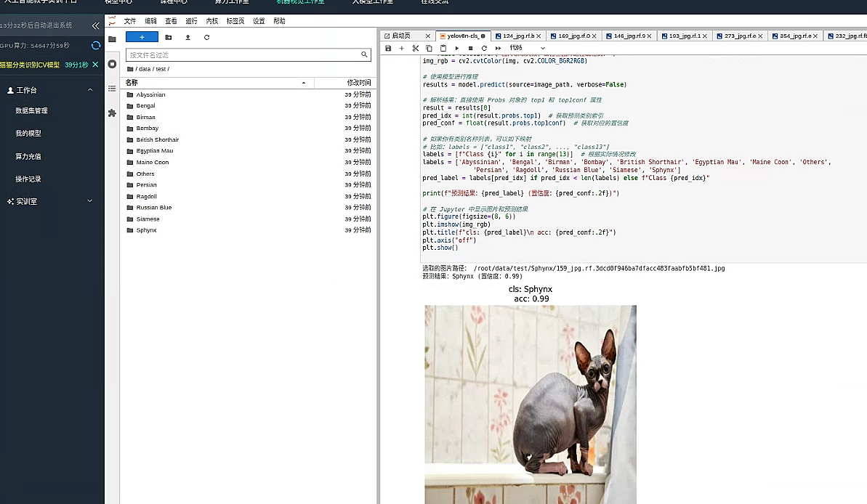The height and width of the screenshot is (504, 867).
Task: Select the Bombay folder
Action: tap(249, 129)
